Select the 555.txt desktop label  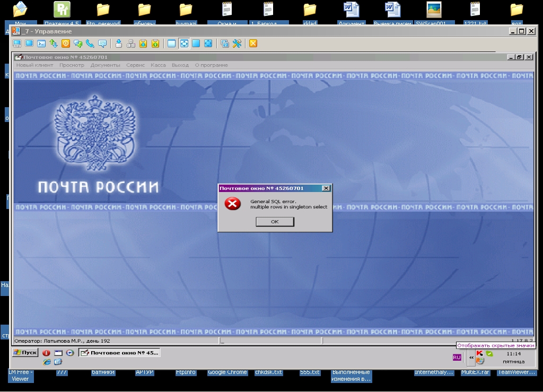point(310,372)
